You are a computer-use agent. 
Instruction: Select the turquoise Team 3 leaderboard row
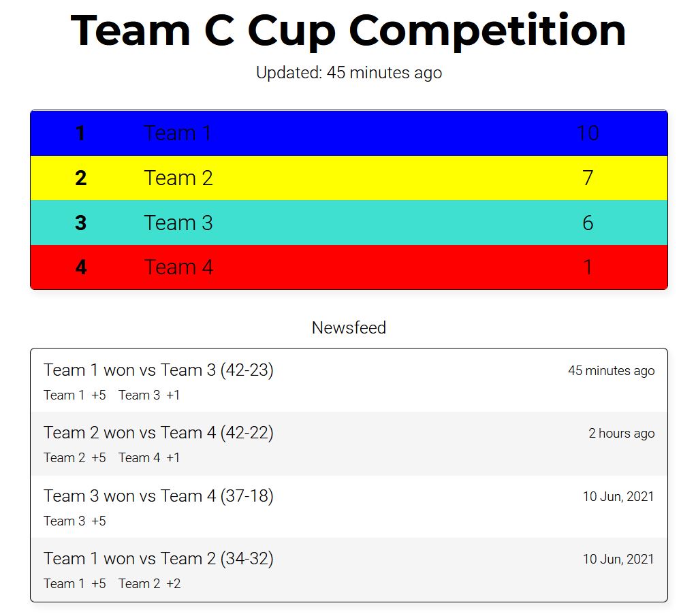coord(349,223)
